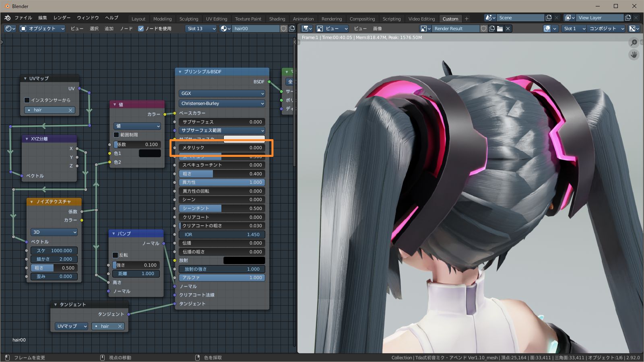644x362 pixels.
Task: Switch to the Compositing workspace tab
Action: 362,19
